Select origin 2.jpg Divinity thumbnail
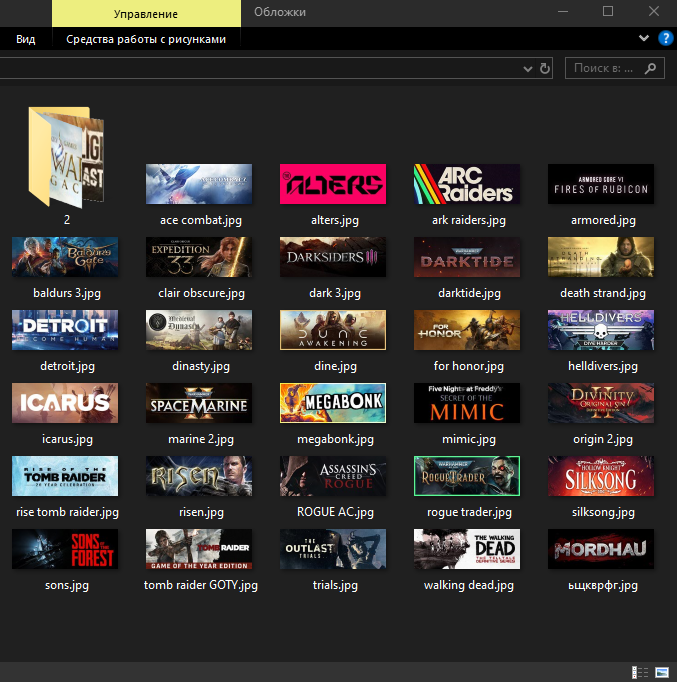This screenshot has width=677, height=682. [x=600, y=403]
